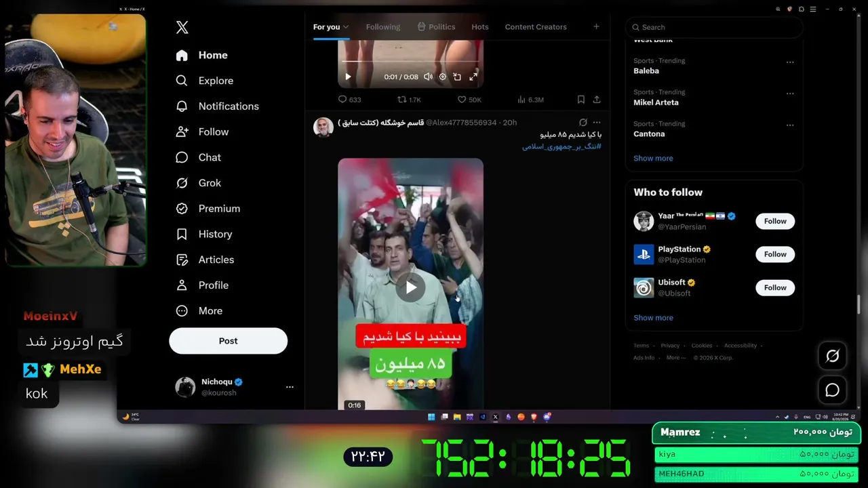This screenshot has height=488, width=868.
Task: Click the browser's hamburger menu icon
Action: [813, 9]
